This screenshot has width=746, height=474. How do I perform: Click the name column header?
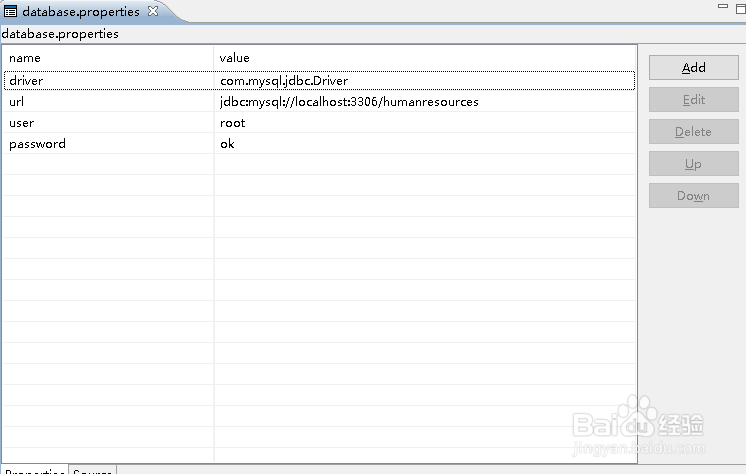click(x=108, y=58)
